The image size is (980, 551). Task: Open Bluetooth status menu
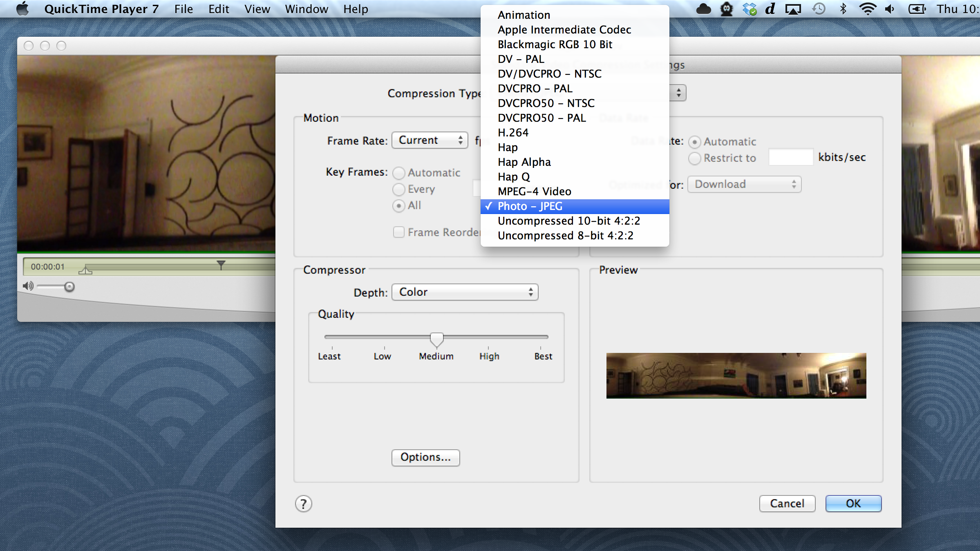(x=843, y=9)
